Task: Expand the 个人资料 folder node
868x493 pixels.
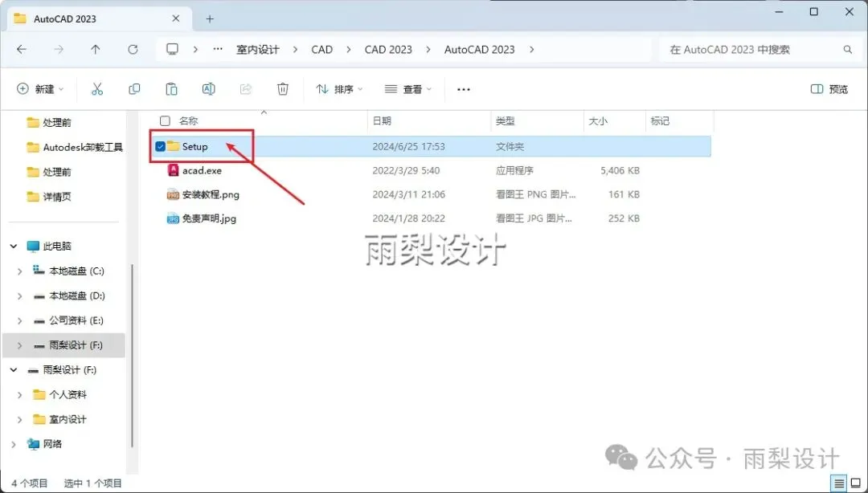Action: pos(20,394)
